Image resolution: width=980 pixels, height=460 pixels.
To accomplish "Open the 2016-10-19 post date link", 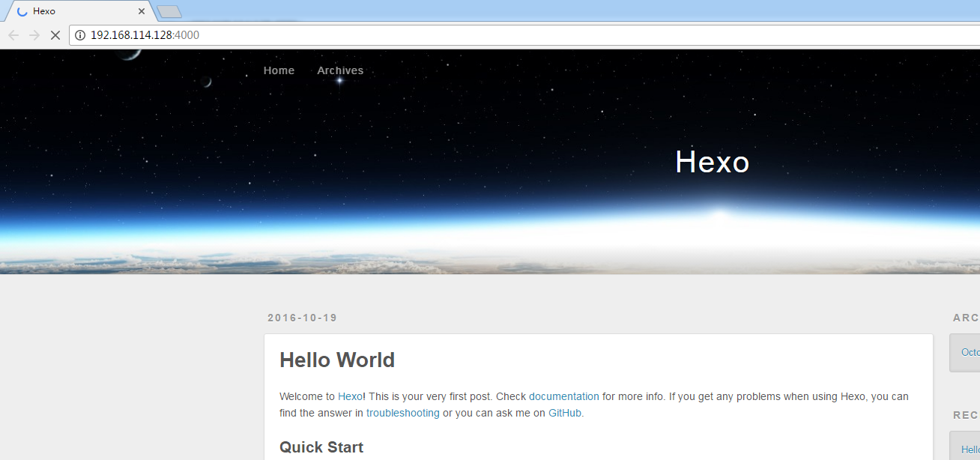I will point(302,318).
